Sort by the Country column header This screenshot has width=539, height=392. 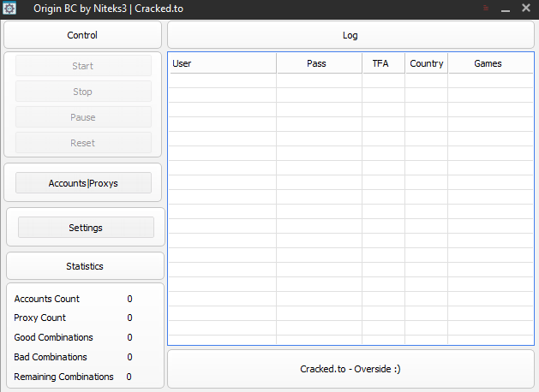point(426,63)
